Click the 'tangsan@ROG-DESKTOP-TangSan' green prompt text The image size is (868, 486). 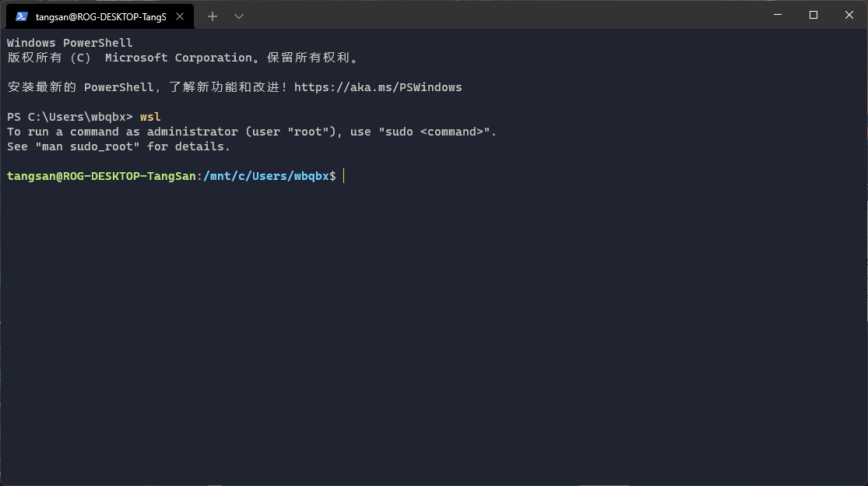tap(101, 176)
